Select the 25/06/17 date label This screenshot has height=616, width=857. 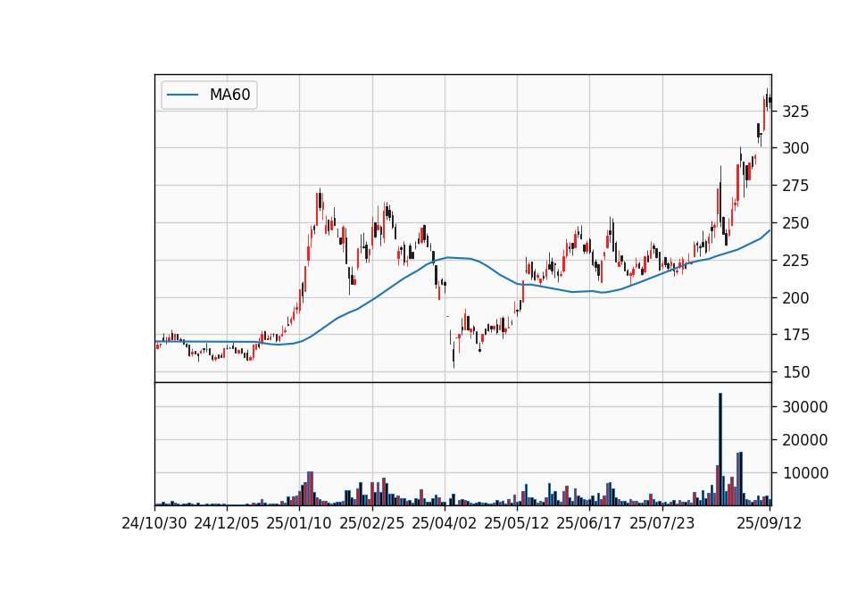click(x=588, y=523)
